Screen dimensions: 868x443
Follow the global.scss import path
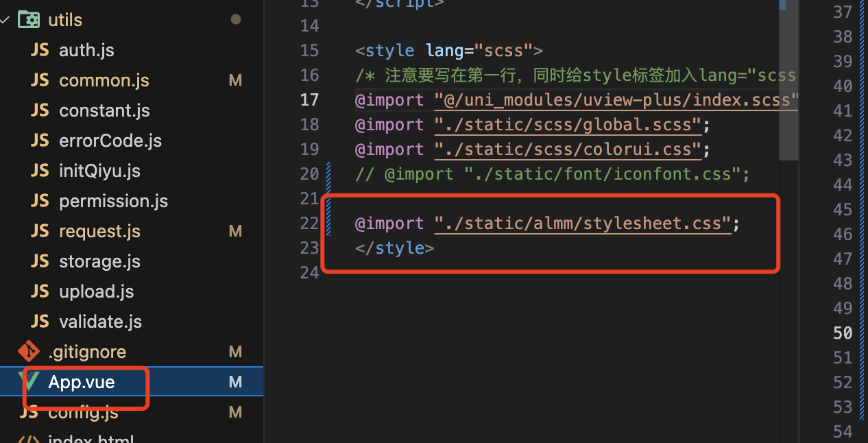568,125
